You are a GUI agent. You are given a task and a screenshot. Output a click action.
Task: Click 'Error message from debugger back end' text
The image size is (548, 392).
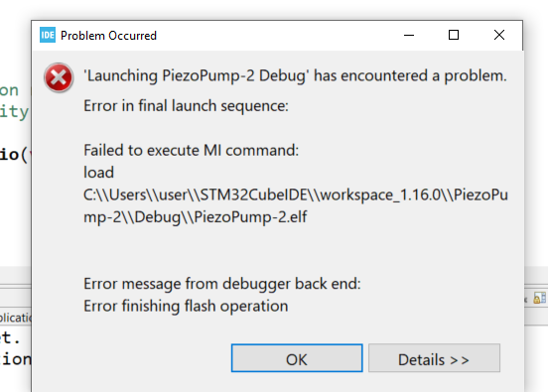coord(222,284)
